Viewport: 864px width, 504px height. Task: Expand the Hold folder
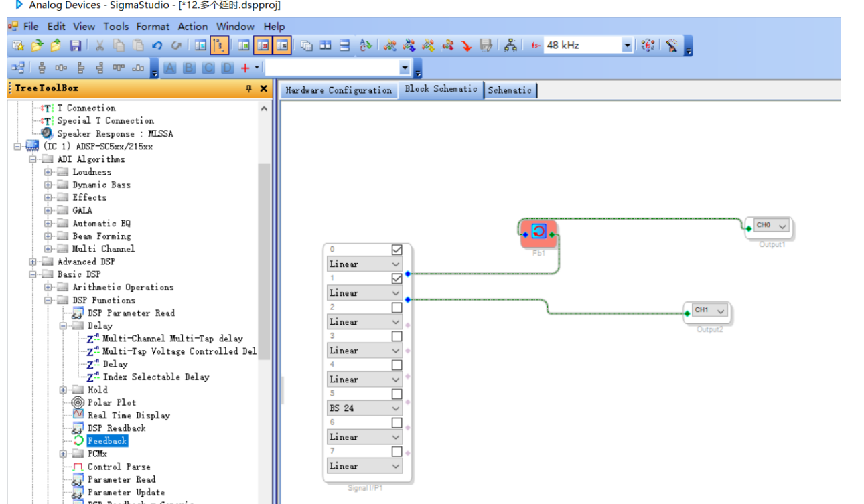click(64, 390)
